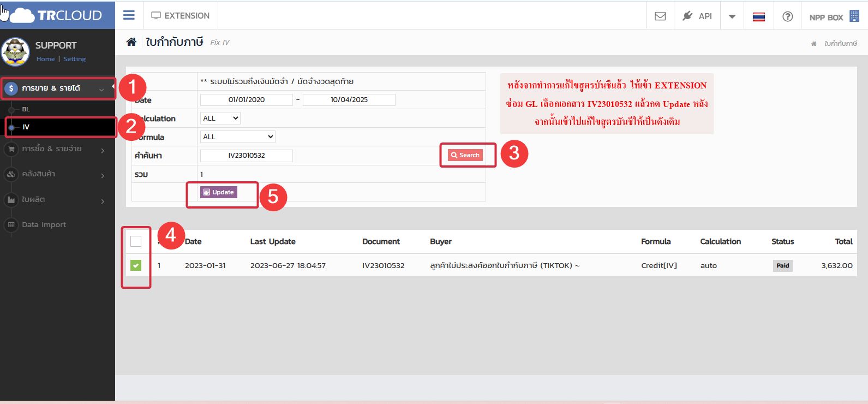
Task: Open the Calculation ALL dropdown
Action: pyautogui.click(x=220, y=118)
